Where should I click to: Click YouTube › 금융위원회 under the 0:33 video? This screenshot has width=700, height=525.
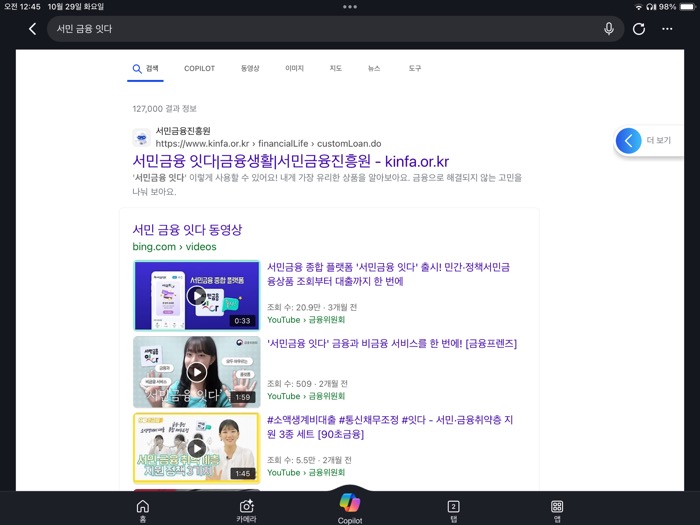tap(306, 320)
